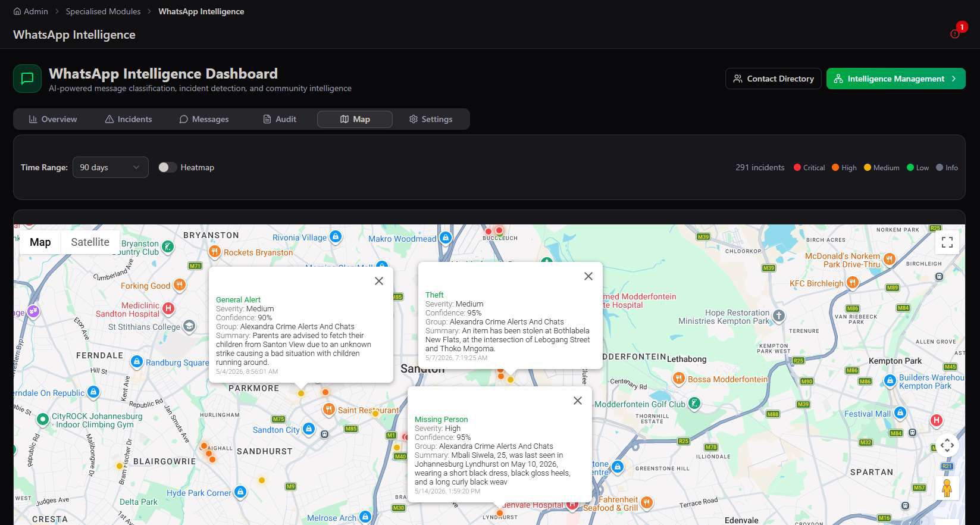This screenshot has width=980, height=525.
Task: Click the Specialised Modules breadcrumb
Action: point(103,11)
